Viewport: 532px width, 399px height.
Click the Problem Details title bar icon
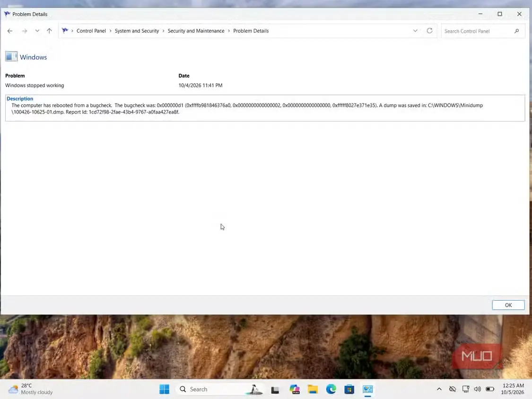(x=7, y=14)
